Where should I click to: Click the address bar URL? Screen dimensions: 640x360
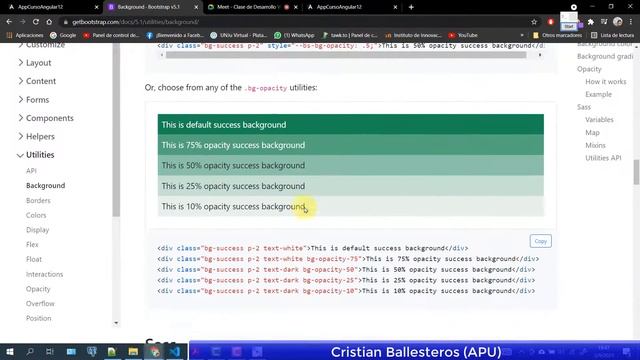(x=136, y=22)
